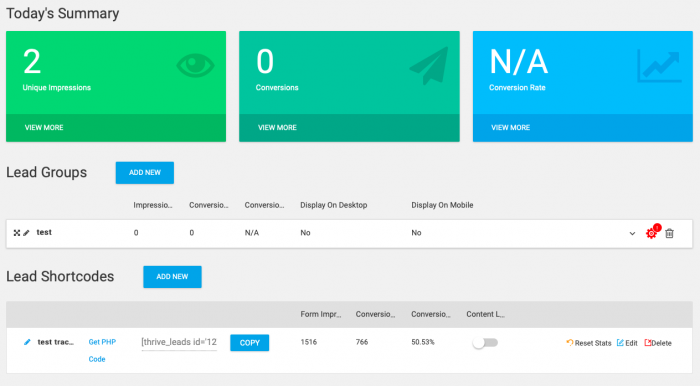Add new Lead Shortcode
Viewport: 700px width, 386px height.
point(172,277)
